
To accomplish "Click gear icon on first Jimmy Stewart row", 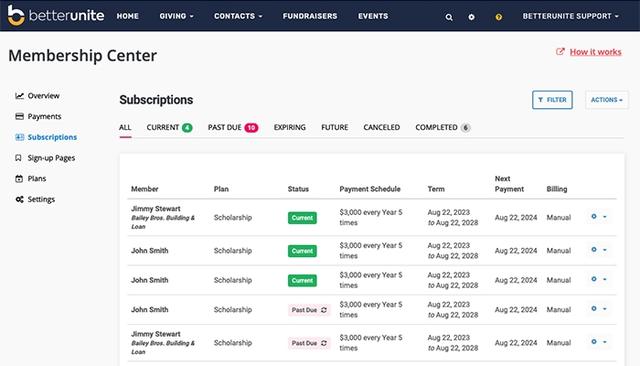I will point(594,216).
